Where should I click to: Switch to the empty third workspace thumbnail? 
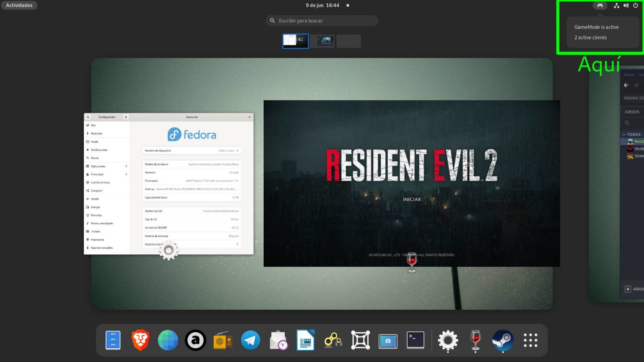point(348,41)
